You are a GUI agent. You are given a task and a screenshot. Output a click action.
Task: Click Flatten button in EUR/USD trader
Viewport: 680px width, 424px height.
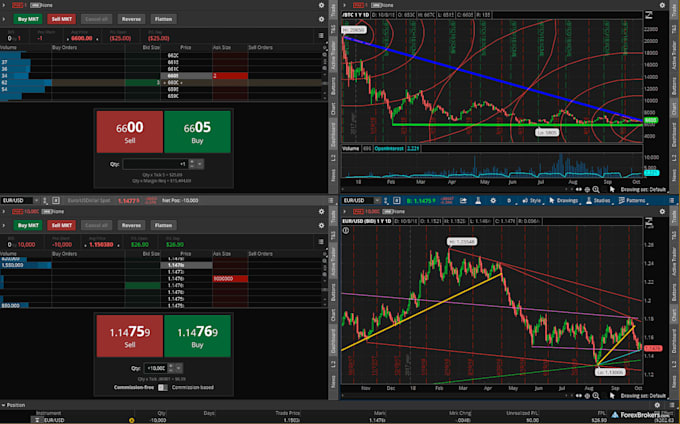(163, 225)
